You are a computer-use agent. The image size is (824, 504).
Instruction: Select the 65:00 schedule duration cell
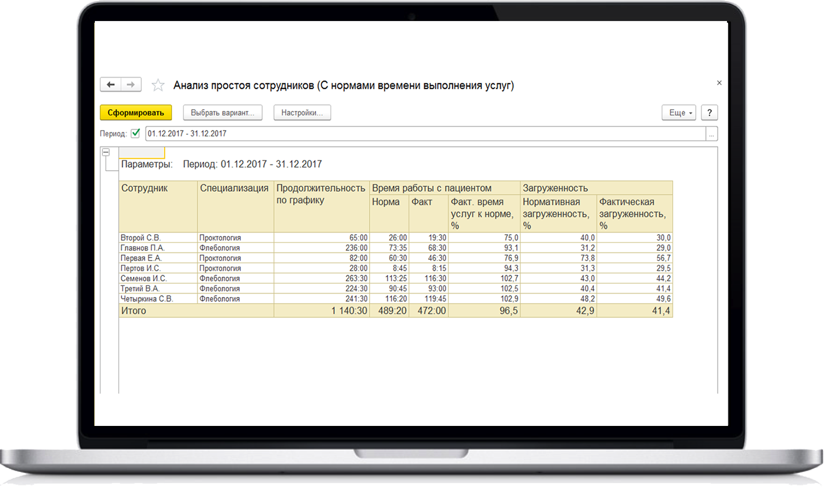pyautogui.click(x=322, y=237)
